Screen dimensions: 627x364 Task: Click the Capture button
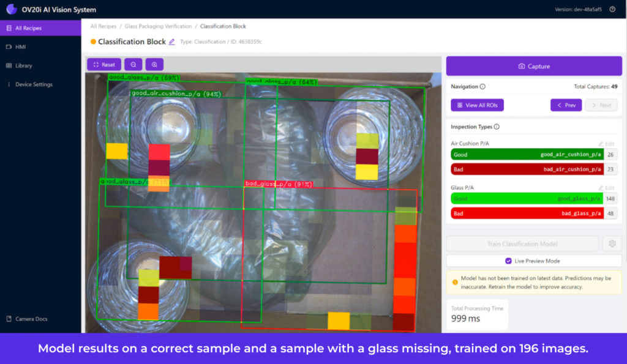click(534, 66)
